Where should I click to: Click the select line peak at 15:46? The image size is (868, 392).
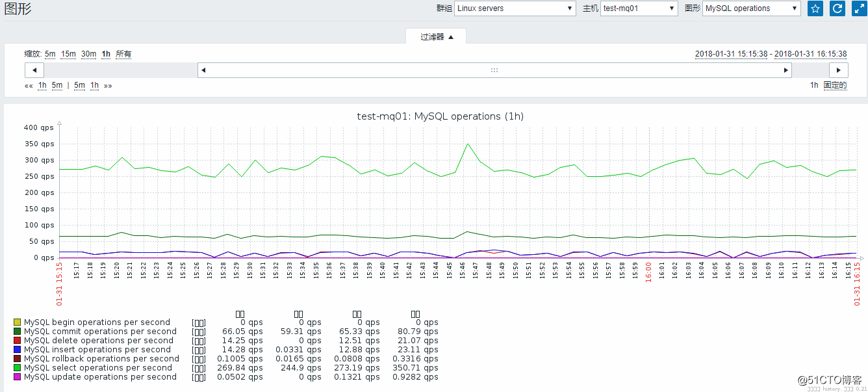(x=466, y=144)
